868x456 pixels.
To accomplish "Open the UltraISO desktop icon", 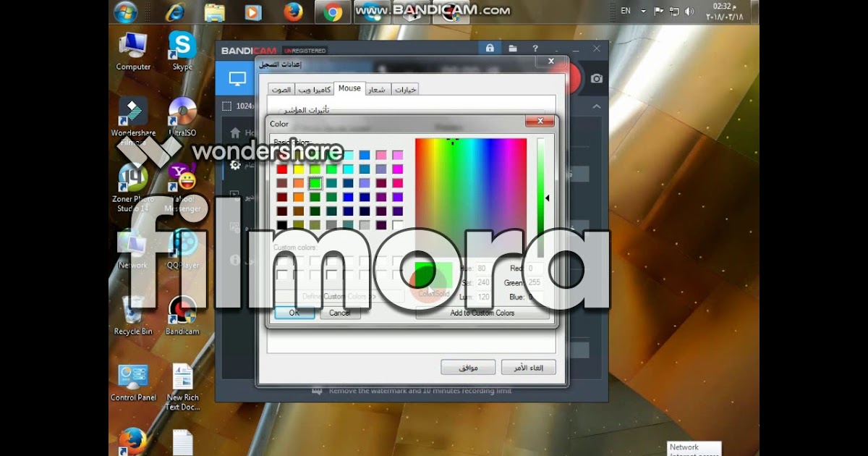I will pos(182,117).
